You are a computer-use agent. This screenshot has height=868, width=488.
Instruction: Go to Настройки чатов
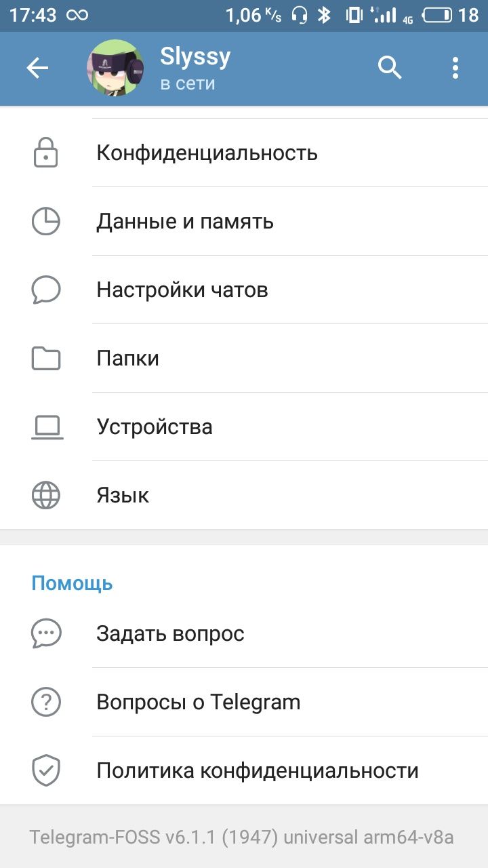tap(182, 290)
